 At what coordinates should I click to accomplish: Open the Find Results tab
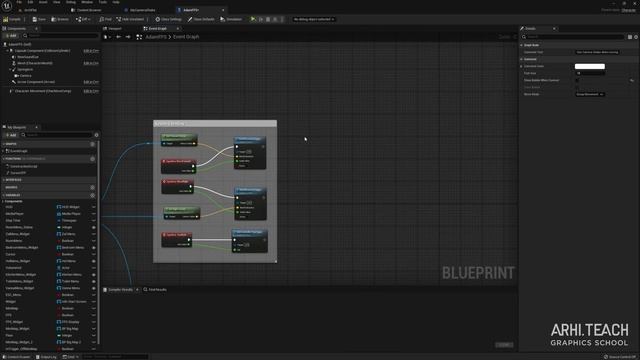[155, 290]
